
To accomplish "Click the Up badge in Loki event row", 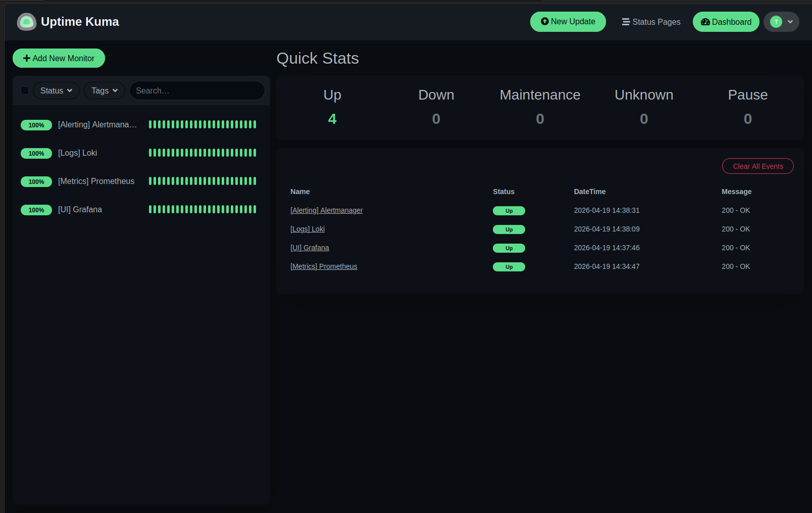I will pyautogui.click(x=509, y=229).
